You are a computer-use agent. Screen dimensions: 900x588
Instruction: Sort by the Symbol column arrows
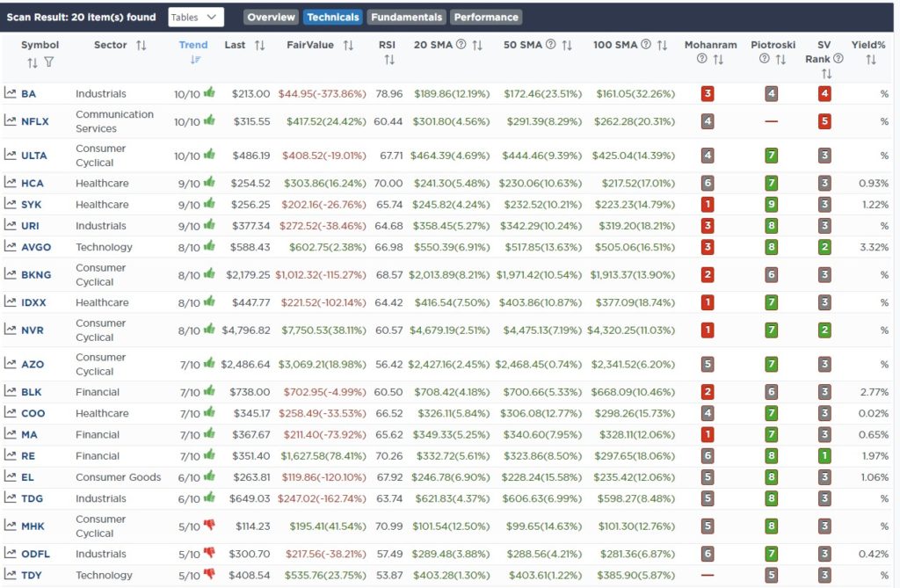tap(33, 62)
